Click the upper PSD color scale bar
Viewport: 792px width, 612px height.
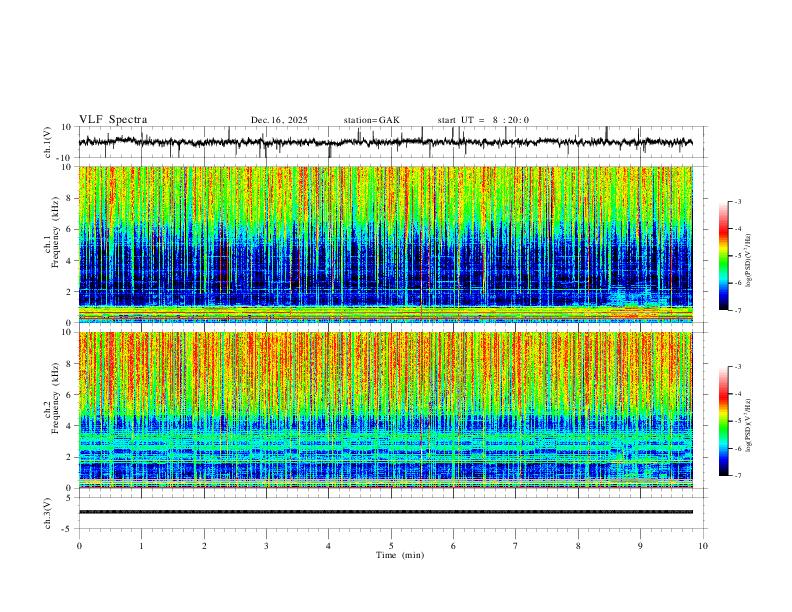(x=723, y=256)
